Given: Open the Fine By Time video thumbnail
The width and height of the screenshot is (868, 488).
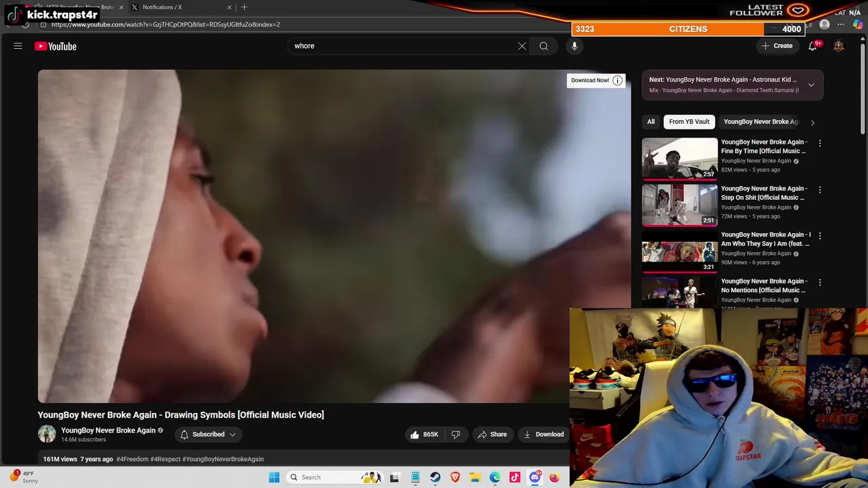Looking at the screenshot, I should [x=679, y=159].
